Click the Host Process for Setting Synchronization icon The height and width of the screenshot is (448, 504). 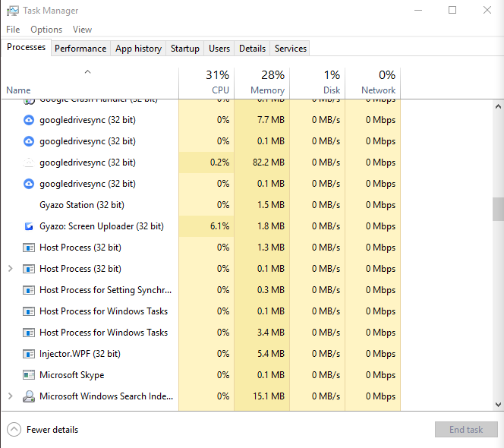coord(29,290)
